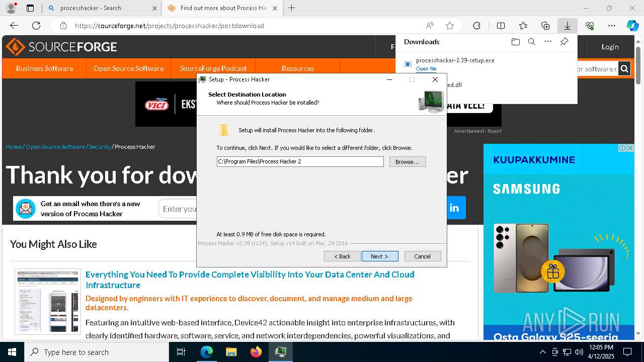Open the Extensions puzzle icon
Screen dimensions: 644x362
tap(476, 26)
